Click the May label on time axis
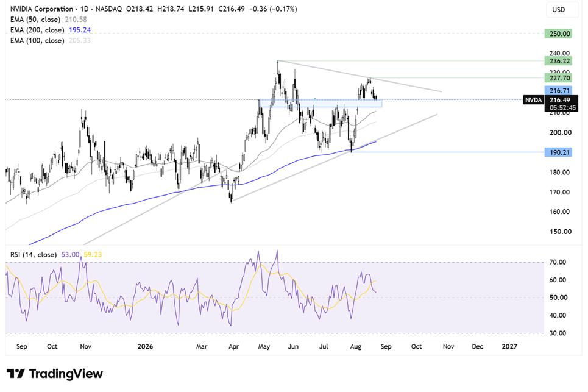Screen dimensions: 588x392 (x=264, y=347)
